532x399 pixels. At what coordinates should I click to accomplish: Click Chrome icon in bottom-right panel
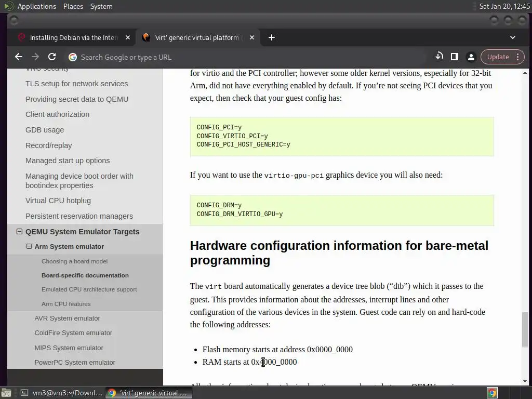coord(492,393)
